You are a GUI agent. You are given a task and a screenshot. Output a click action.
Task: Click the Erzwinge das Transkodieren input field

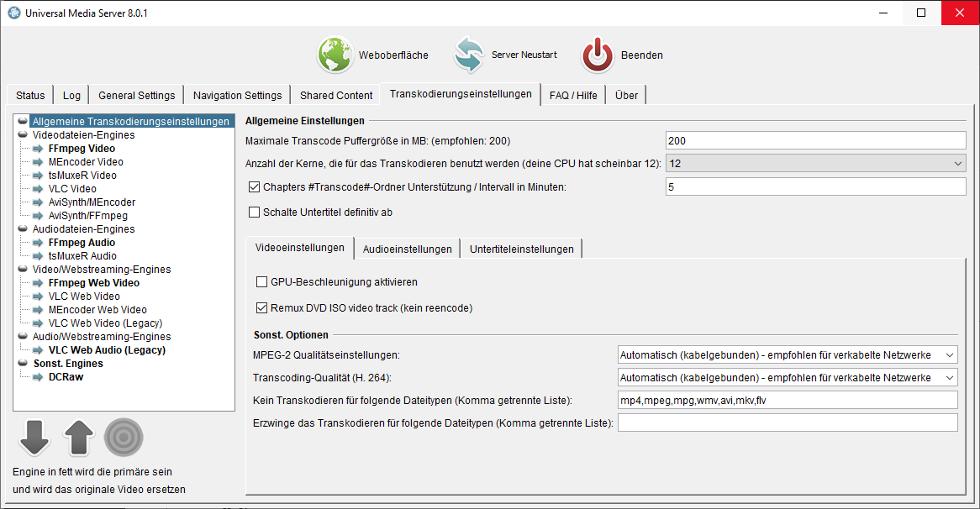(x=788, y=422)
